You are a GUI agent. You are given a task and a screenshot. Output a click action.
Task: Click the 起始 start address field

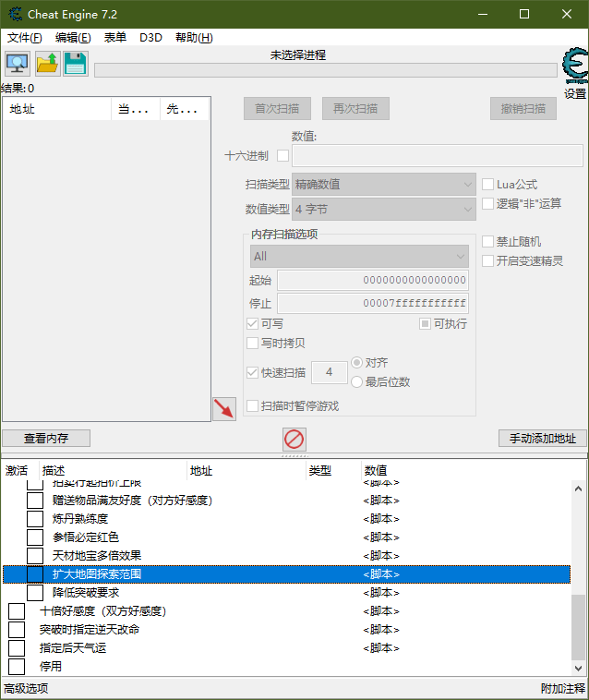tap(373, 281)
